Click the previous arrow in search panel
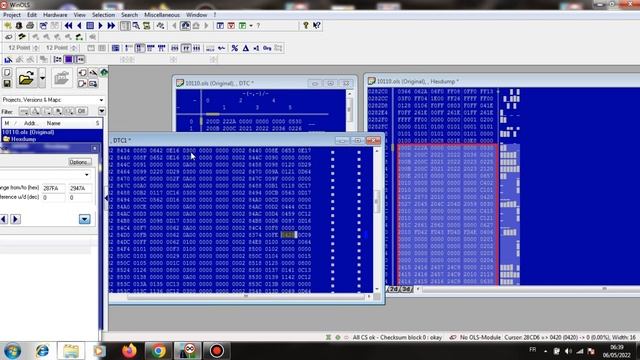Image resolution: width=640 pixels, height=360 pixels. pos(4,219)
